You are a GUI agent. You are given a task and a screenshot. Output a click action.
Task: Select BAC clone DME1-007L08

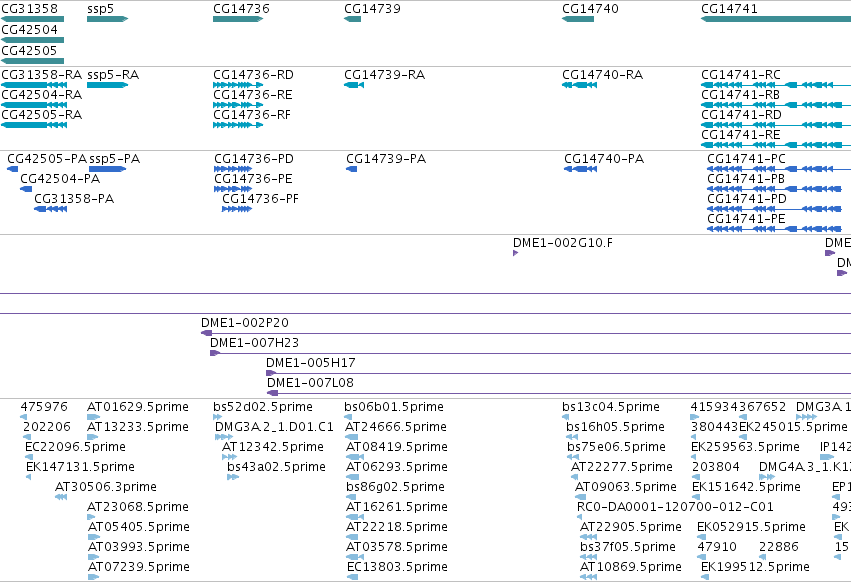click(x=559, y=393)
